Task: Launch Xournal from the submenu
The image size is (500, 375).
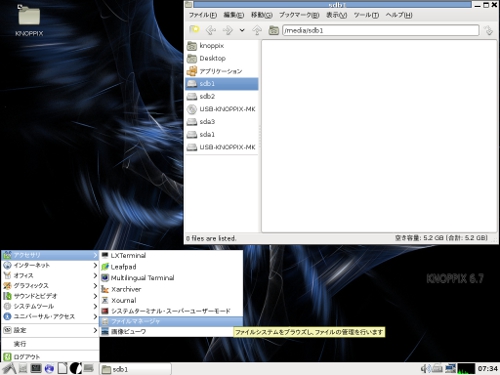Action: coord(171,300)
